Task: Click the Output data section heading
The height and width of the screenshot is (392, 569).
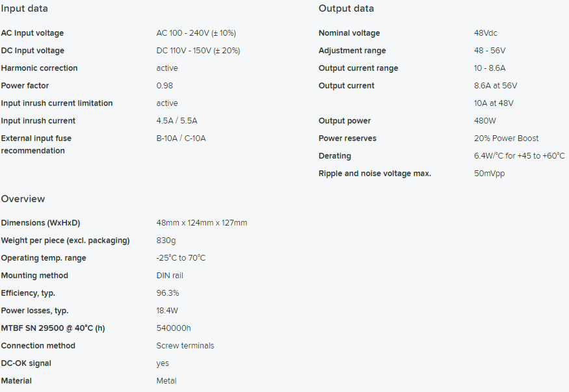Action: coord(346,8)
